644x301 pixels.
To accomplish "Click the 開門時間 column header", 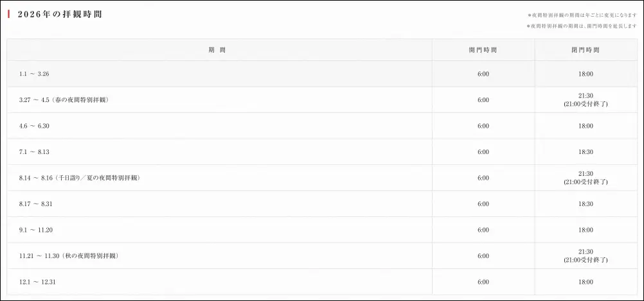I will [x=483, y=49].
